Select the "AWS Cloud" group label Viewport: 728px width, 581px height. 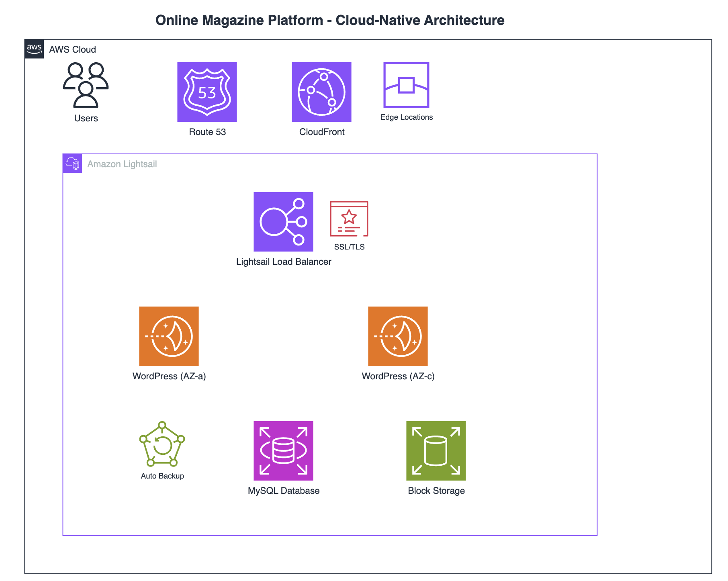72,49
